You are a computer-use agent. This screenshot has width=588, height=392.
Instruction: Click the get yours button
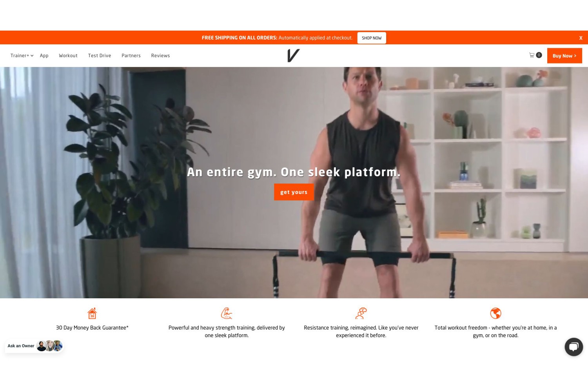coord(294,192)
